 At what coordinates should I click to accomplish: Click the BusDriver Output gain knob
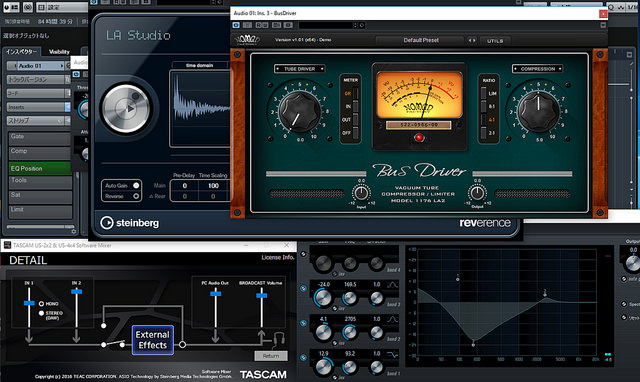point(477,193)
